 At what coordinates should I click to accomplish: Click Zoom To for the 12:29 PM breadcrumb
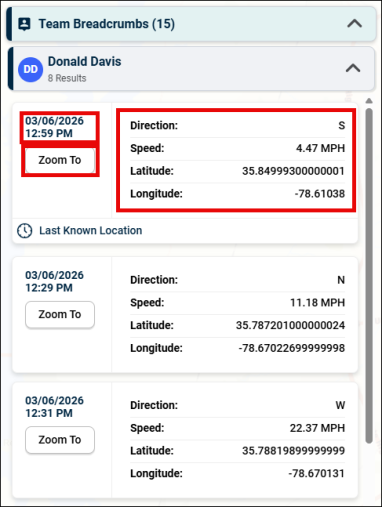60,315
